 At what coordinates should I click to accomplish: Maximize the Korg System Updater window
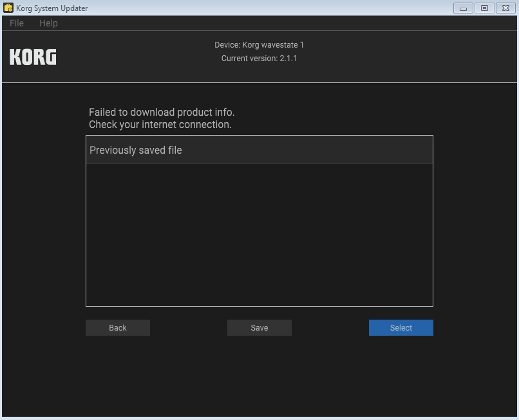click(484, 8)
